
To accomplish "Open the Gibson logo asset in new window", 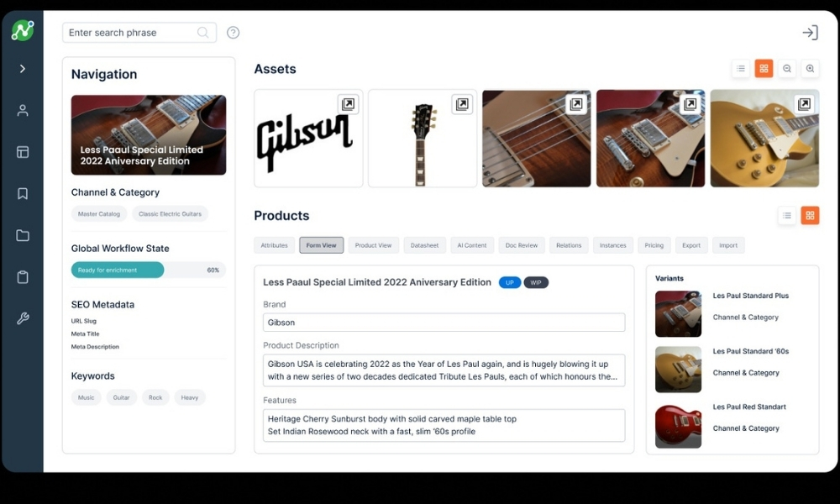I will [349, 104].
